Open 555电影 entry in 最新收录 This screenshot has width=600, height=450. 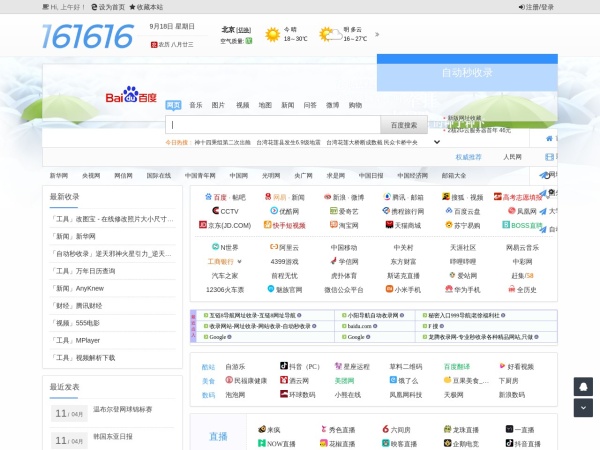[x=88, y=323]
